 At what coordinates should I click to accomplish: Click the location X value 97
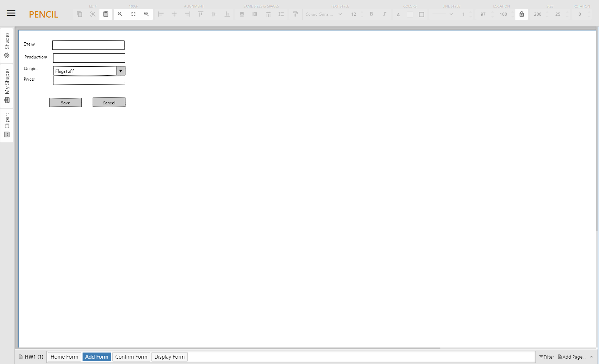[483, 14]
